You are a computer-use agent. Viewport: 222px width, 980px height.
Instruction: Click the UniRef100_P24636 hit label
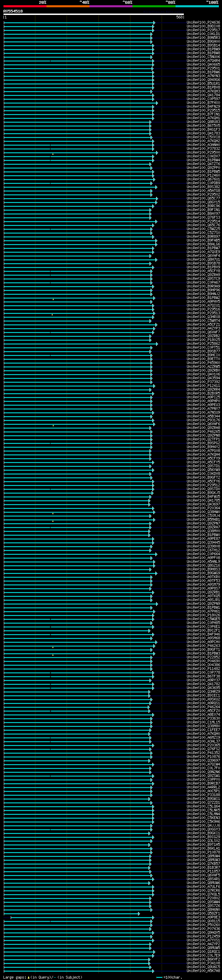pyautogui.click(x=203, y=23)
